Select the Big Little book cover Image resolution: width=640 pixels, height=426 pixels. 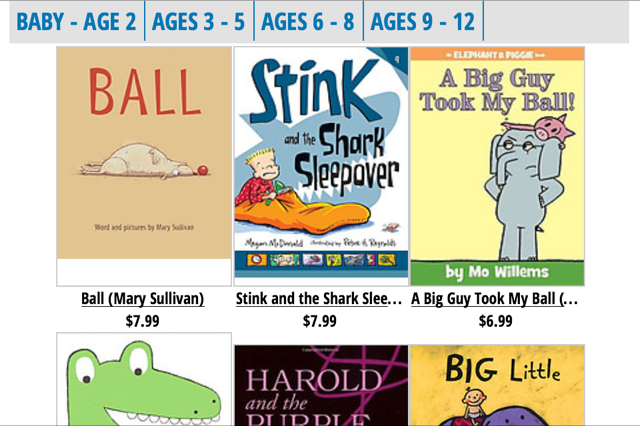coord(498,385)
